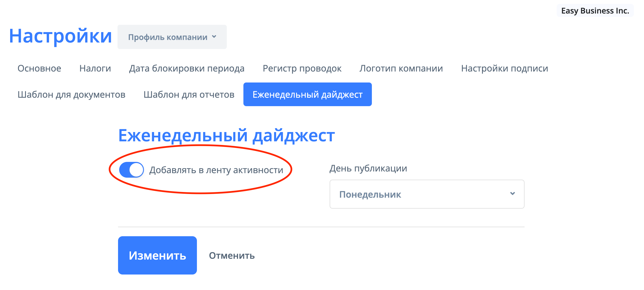The width and height of the screenshot is (644, 290).
Task: Click the Добавлять в ленту активности label text
Action: pos(216,170)
